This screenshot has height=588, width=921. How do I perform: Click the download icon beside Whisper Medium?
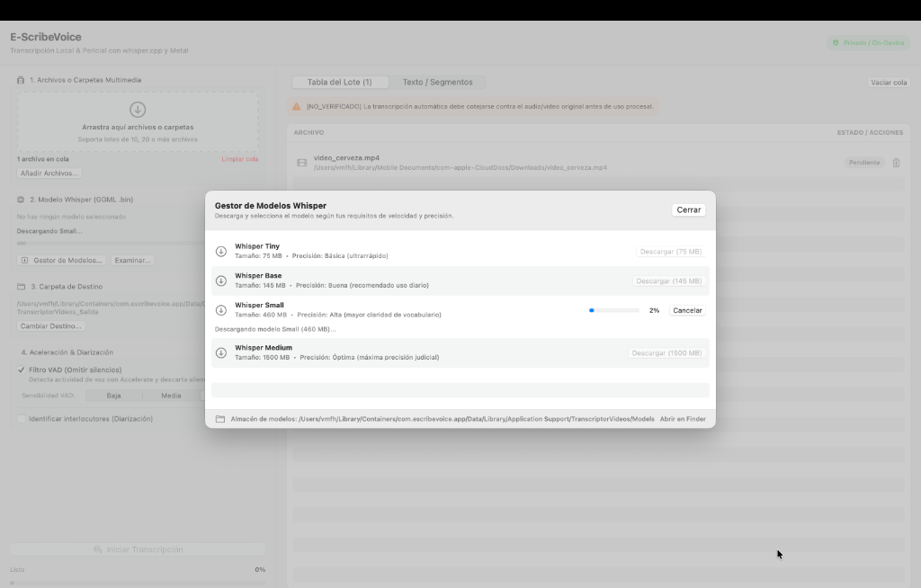tap(221, 353)
